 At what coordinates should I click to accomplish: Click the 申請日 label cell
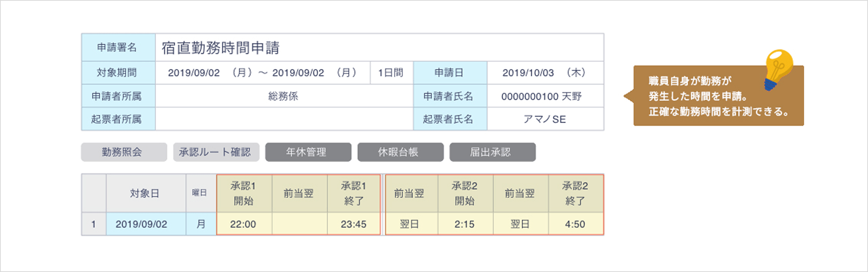pos(450,73)
